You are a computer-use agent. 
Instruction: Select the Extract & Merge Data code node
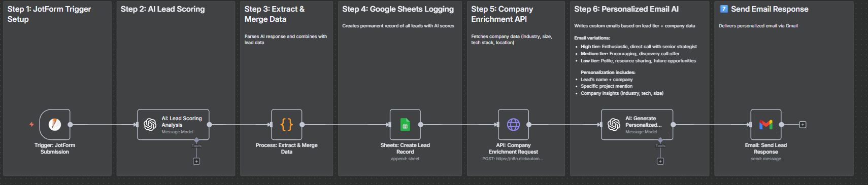(287, 125)
